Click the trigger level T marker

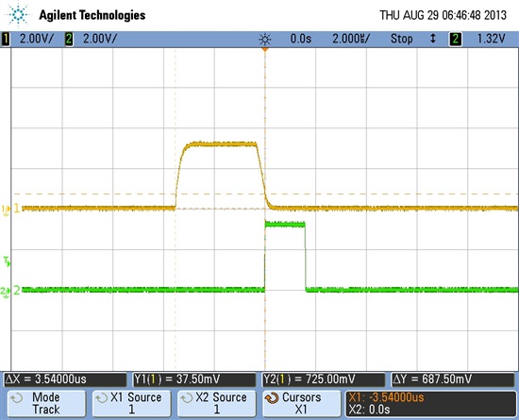(7, 260)
